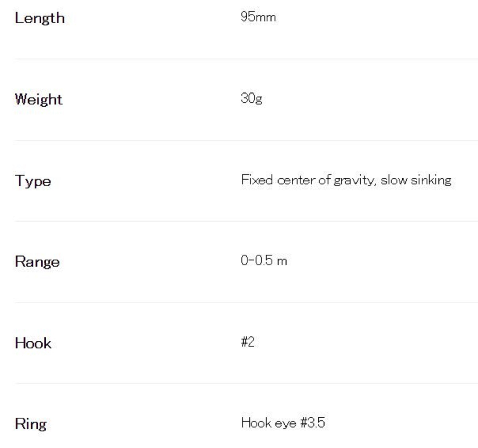The height and width of the screenshot is (448, 478).
Task: Select the 30g weight value
Action: 251,98
